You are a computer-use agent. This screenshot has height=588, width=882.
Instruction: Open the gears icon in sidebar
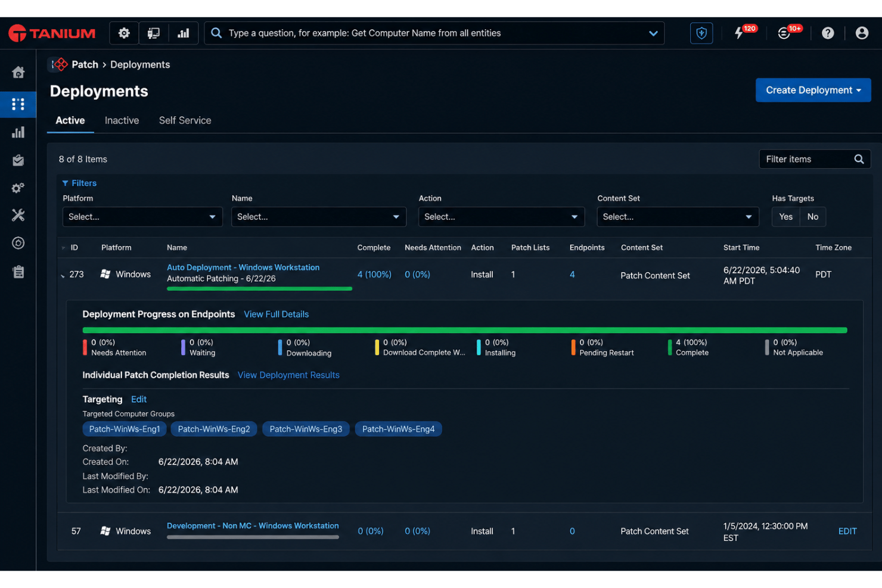coord(18,188)
